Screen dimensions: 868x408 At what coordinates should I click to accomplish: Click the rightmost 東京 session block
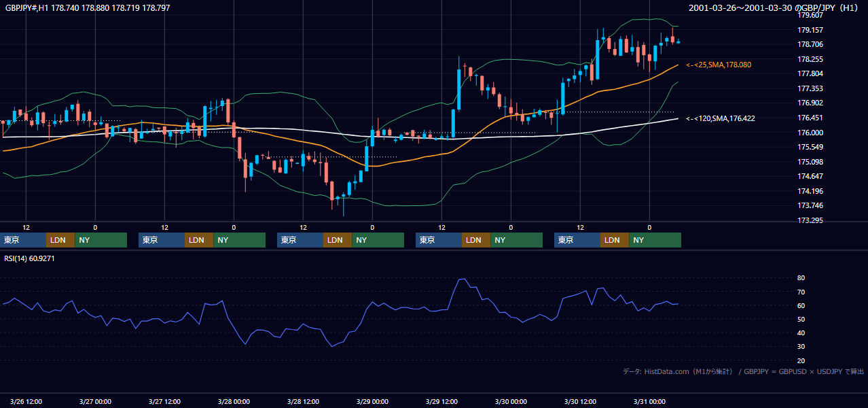577,240
